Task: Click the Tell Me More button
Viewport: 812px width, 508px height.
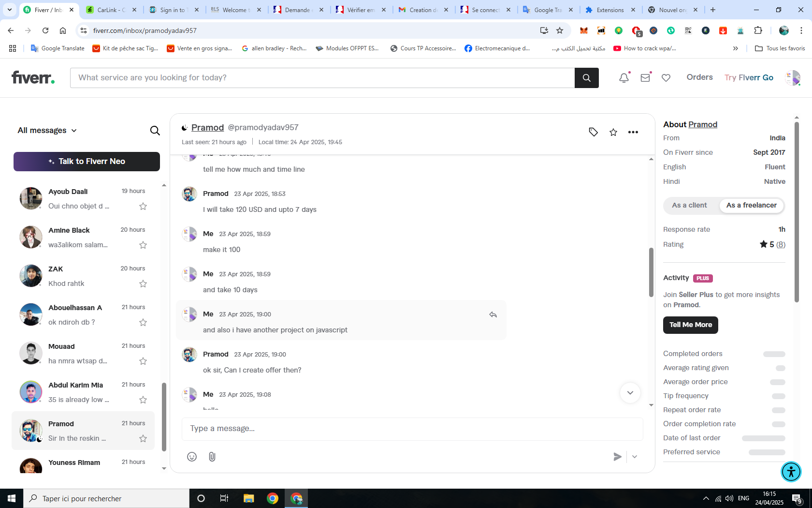Action: point(691,325)
